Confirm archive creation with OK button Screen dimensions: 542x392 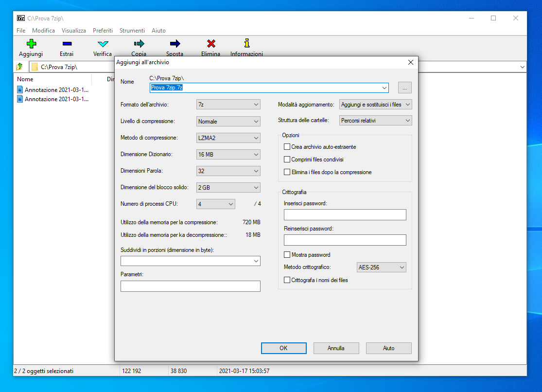(284, 348)
